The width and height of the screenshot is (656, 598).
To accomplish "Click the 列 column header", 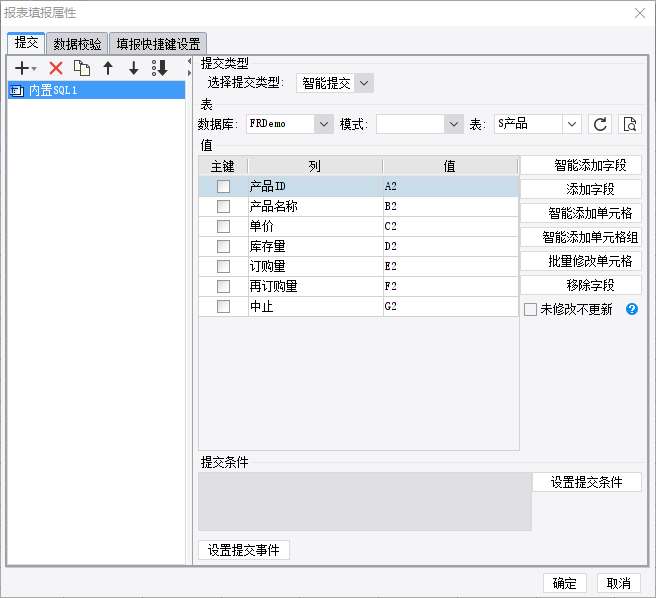I will (x=315, y=166).
